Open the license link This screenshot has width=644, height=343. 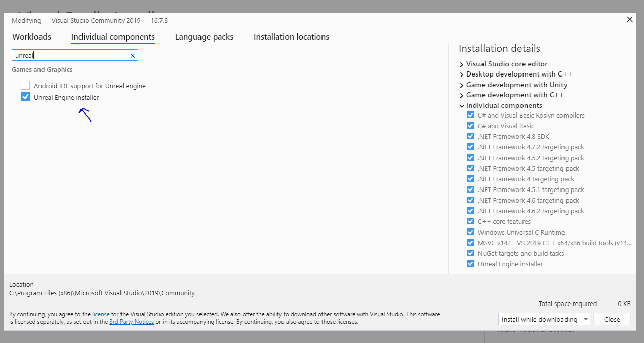(x=101, y=314)
